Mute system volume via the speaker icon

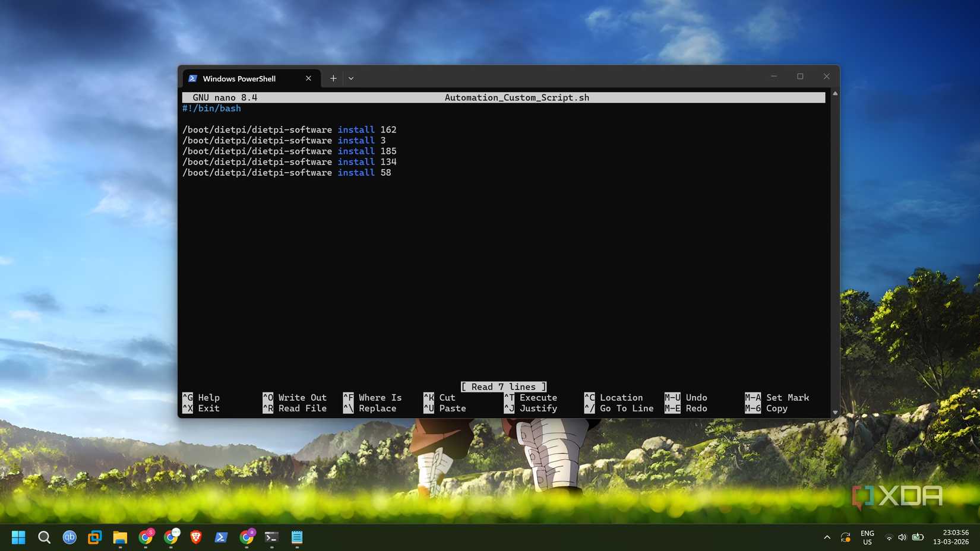903,538
